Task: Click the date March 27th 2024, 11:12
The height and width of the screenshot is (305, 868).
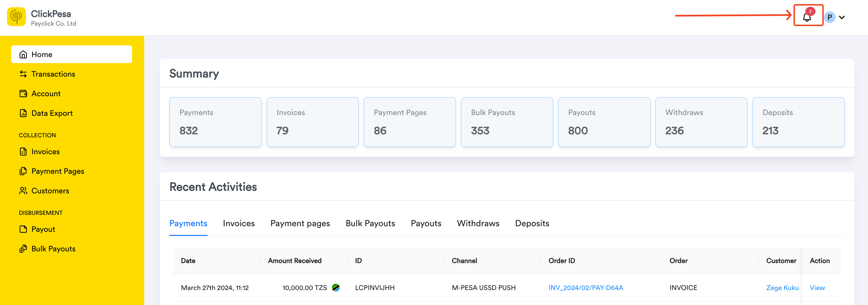Action: pos(215,288)
